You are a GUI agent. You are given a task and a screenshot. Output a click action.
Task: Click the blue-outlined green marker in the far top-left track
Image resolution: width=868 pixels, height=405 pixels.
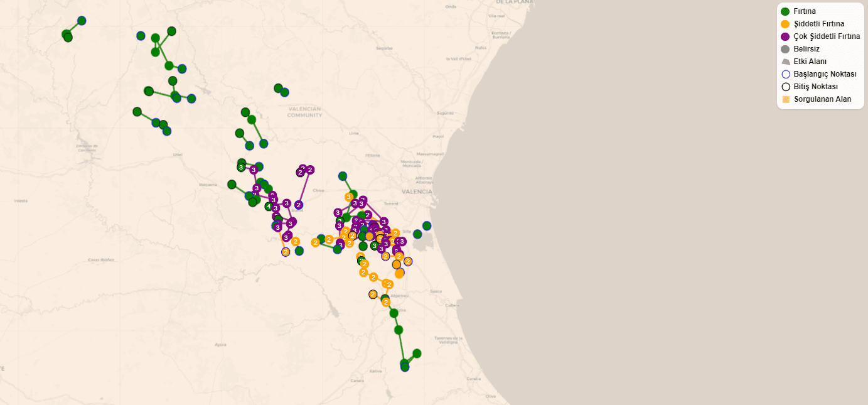coord(82,21)
